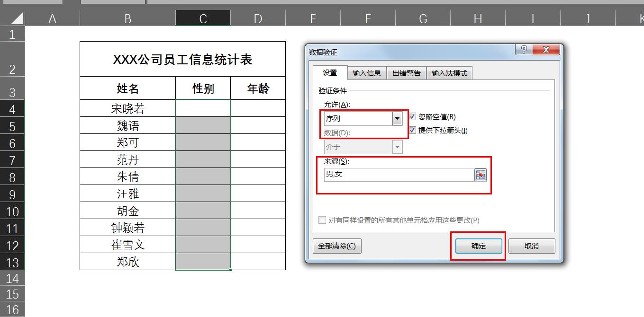Select column E header
The height and width of the screenshot is (317, 644).
click(x=313, y=18)
